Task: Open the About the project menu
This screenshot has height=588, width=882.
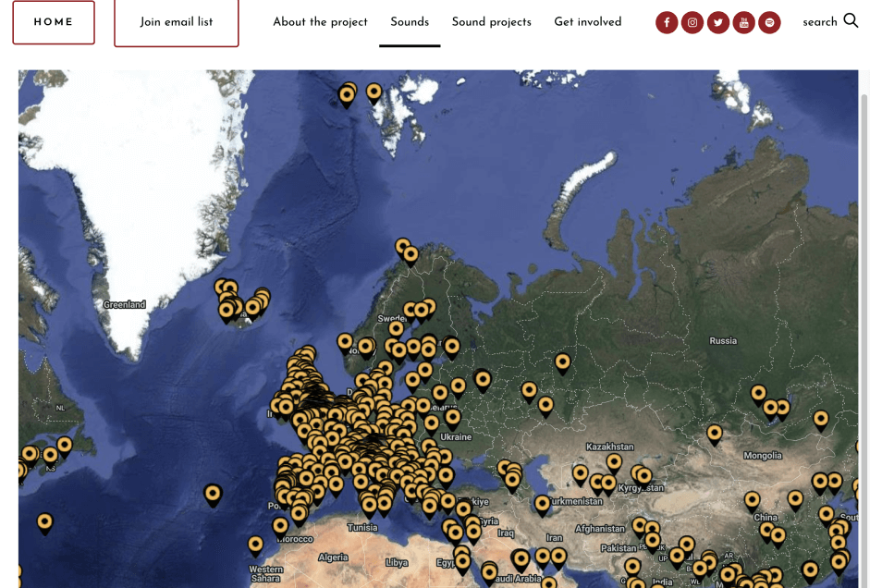Action: pos(320,22)
